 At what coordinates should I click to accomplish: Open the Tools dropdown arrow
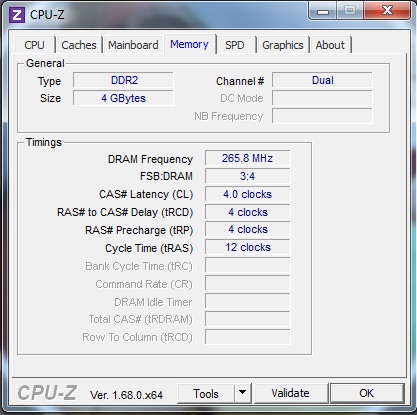[x=242, y=393]
